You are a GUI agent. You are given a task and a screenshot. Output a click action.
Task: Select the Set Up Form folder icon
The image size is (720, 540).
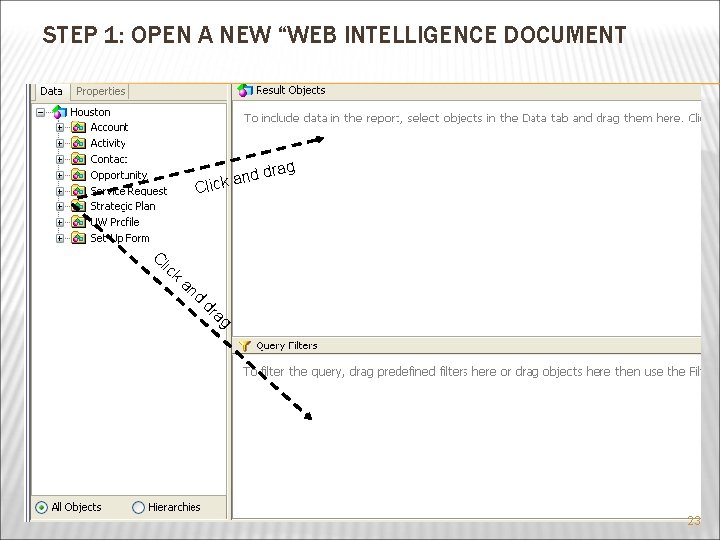click(x=79, y=238)
